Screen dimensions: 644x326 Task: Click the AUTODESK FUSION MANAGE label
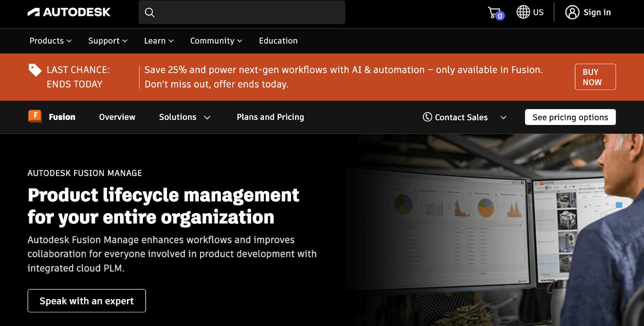pos(85,173)
